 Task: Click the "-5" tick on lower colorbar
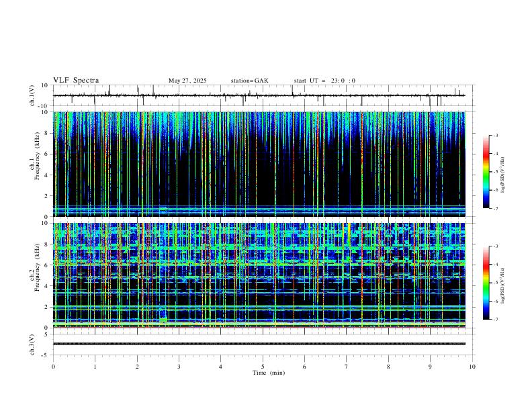pyautogui.click(x=496, y=283)
